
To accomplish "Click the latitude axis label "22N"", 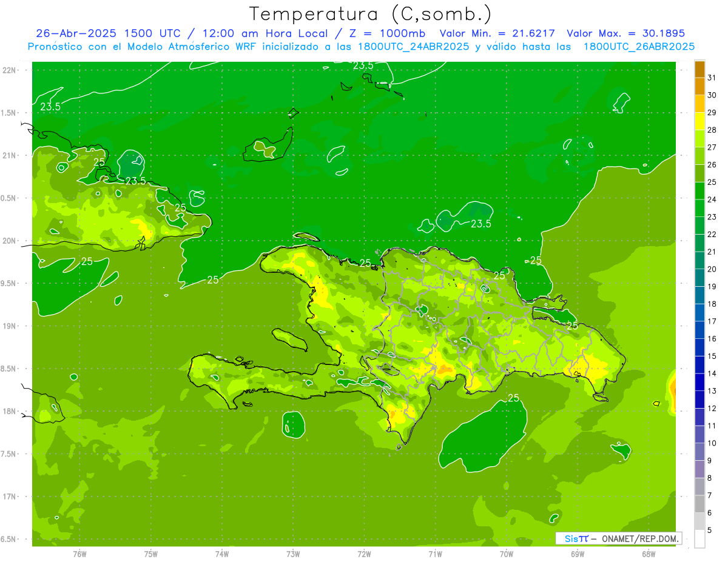I will pyautogui.click(x=10, y=70).
